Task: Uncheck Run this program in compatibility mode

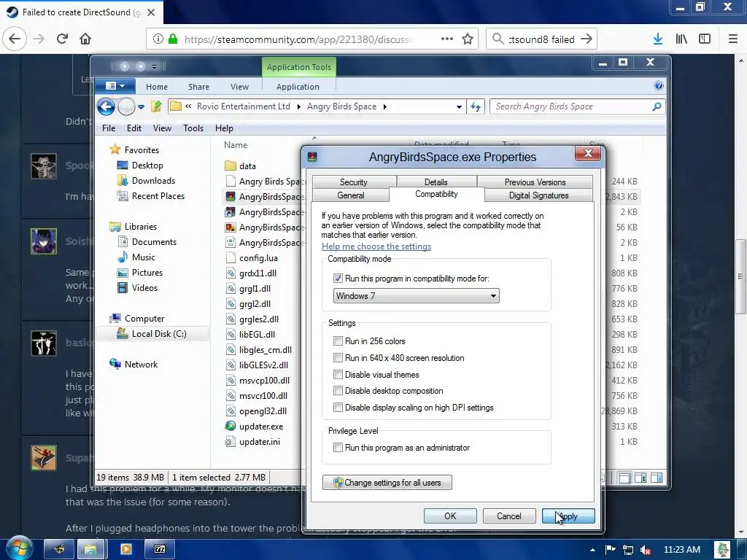Action: (338, 279)
